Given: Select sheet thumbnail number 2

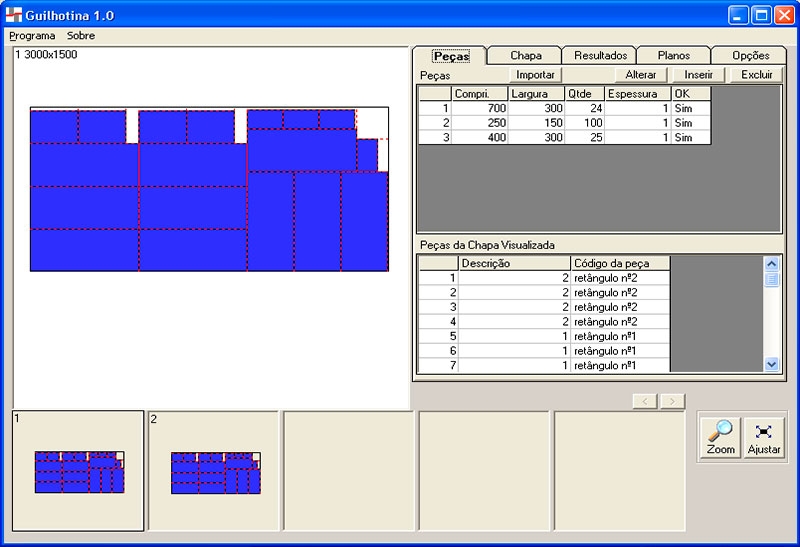Looking at the screenshot, I should tap(214, 470).
